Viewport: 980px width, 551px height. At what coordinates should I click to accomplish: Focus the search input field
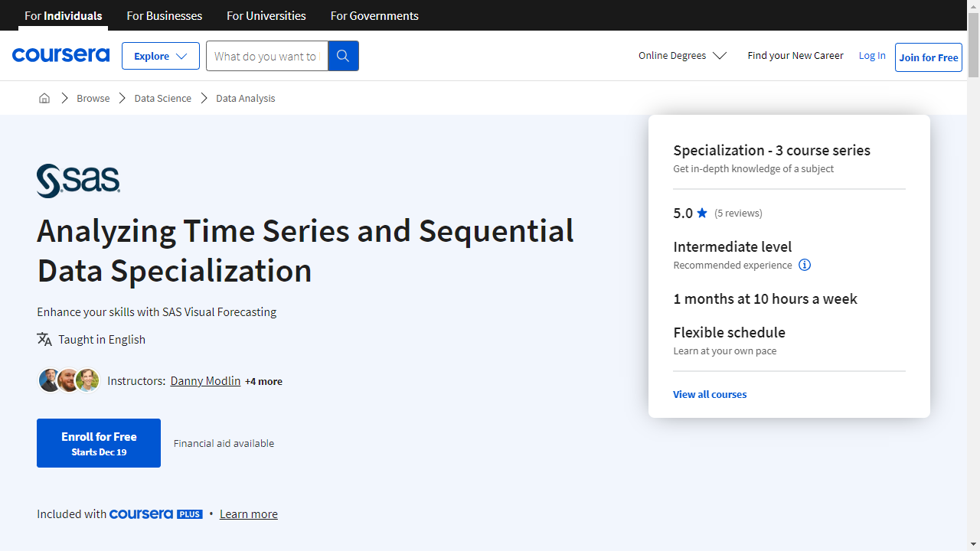[x=267, y=56]
